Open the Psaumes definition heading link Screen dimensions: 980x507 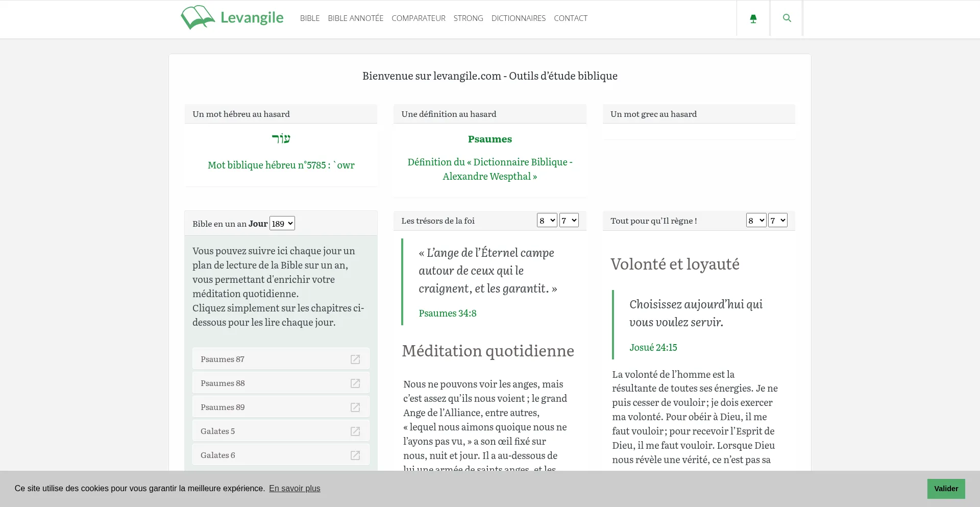[490, 139]
